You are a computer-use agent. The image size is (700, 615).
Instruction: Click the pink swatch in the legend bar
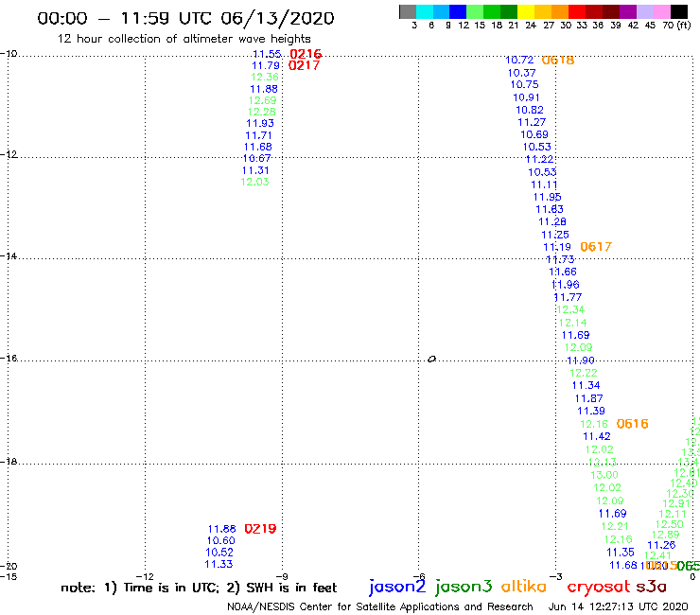[x=662, y=11]
